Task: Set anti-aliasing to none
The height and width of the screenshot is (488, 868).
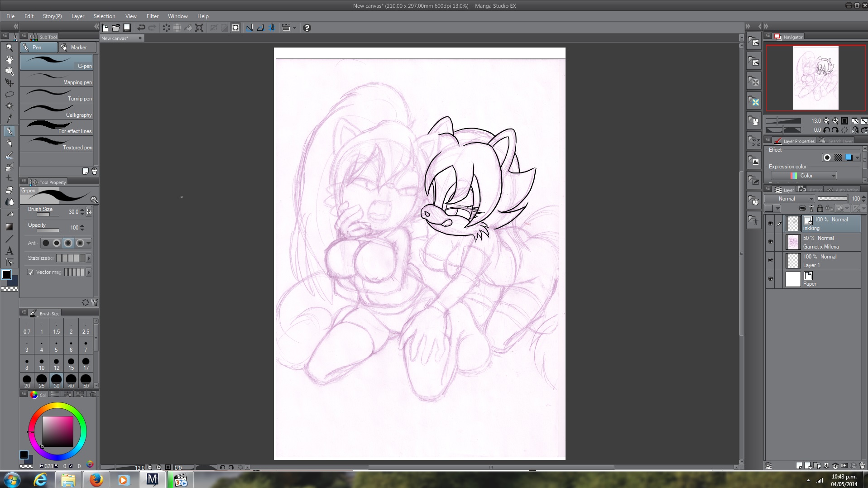Action: [x=46, y=243]
